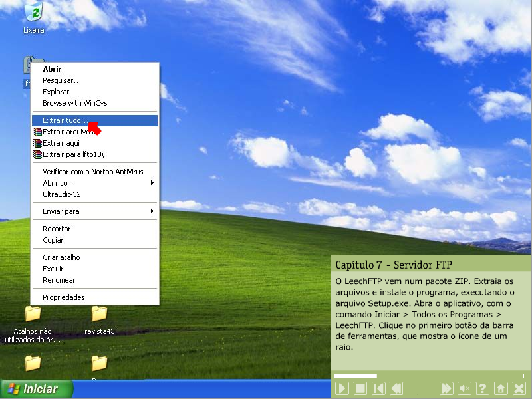Viewport: 532px width, 399px height.
Task: Select Extrair aqui WinRAR option
Action: (x=61, y=143)
